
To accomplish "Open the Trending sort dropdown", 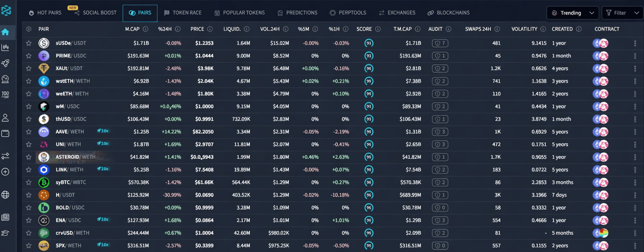I will [572, 13].
